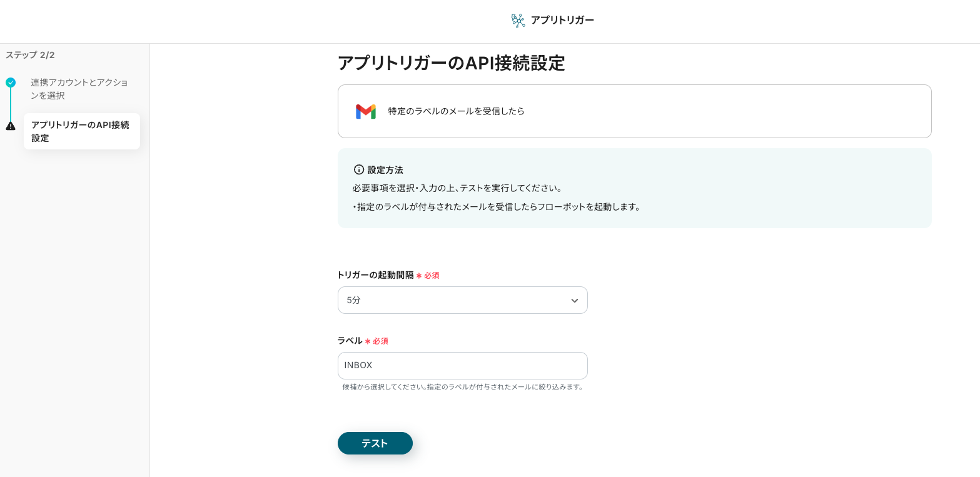
Task: Click the 設定方法 heading text
Action: point(385,169)
